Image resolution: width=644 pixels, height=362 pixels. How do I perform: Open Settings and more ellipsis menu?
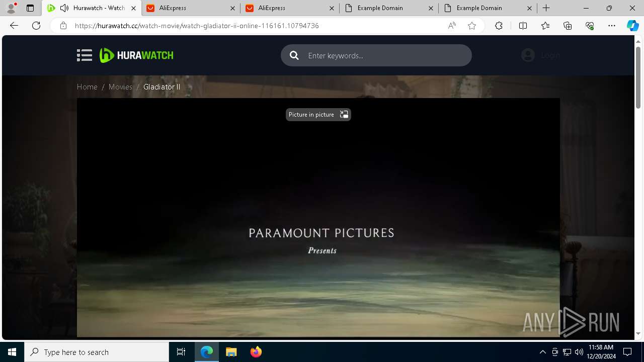[x=612, y=26]
